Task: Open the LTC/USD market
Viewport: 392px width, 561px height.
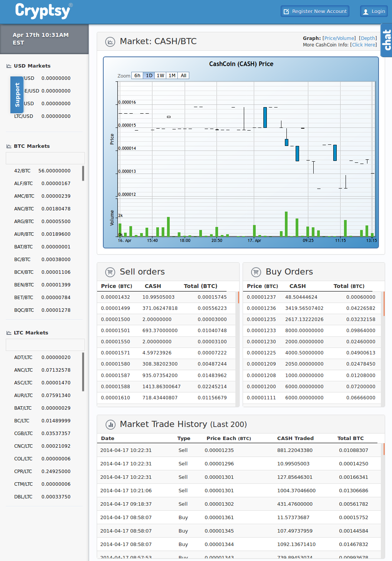Action: pyautogui.click(x=42, y=116)
